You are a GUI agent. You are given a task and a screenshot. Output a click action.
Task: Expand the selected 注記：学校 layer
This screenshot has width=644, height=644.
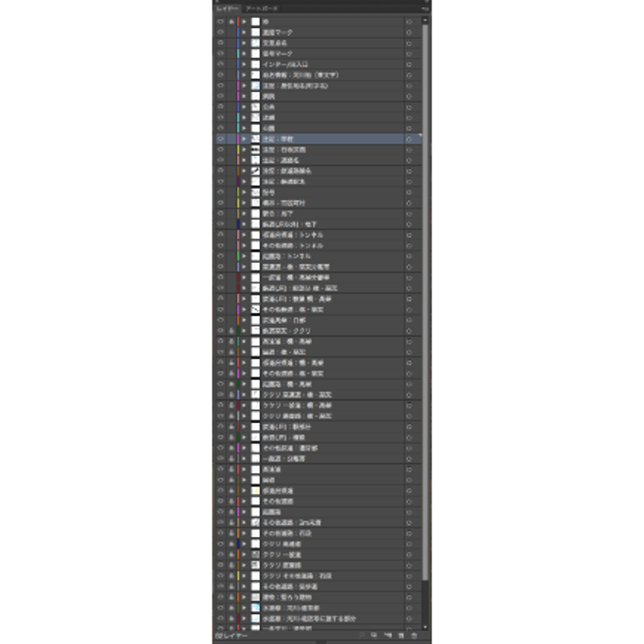click(244, 139)
